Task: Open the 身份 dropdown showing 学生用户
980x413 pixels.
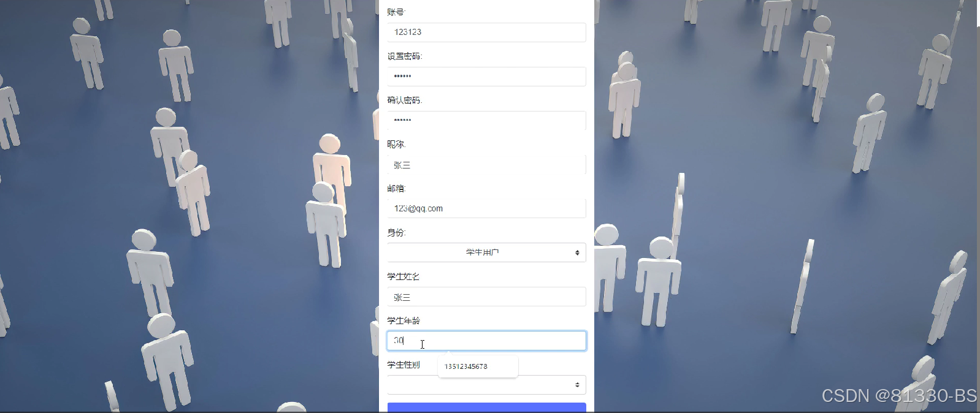Action: click(x=486, y=252)
